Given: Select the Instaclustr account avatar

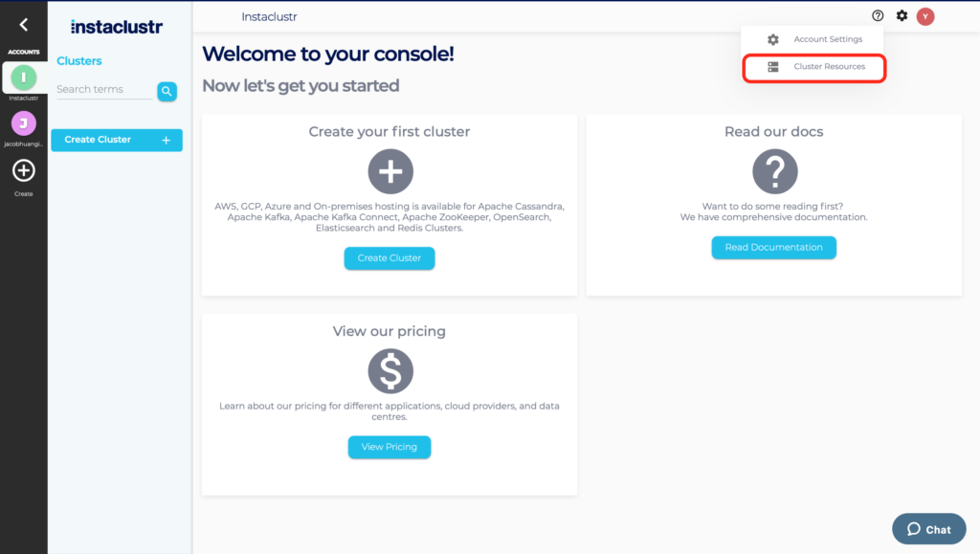Looking at the screenshot, I should pyautogui.click(x=23, y=77).
